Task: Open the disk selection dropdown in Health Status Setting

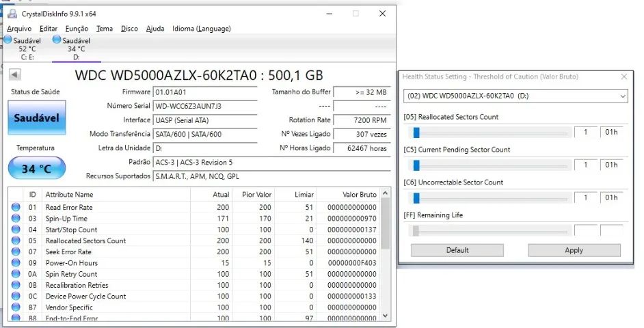Action: [515, 96]
